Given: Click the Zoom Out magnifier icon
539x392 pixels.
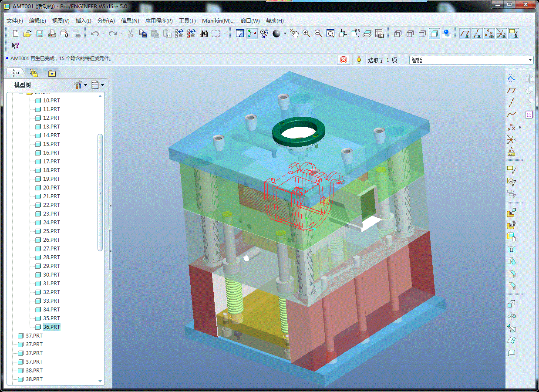Looking at the screenshot, I should click(318, 34).
